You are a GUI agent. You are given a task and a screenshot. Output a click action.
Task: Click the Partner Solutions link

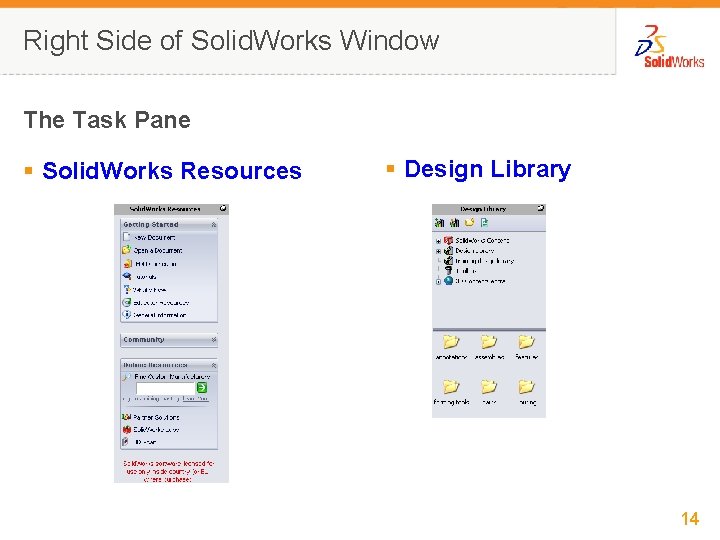click(156, 417)
